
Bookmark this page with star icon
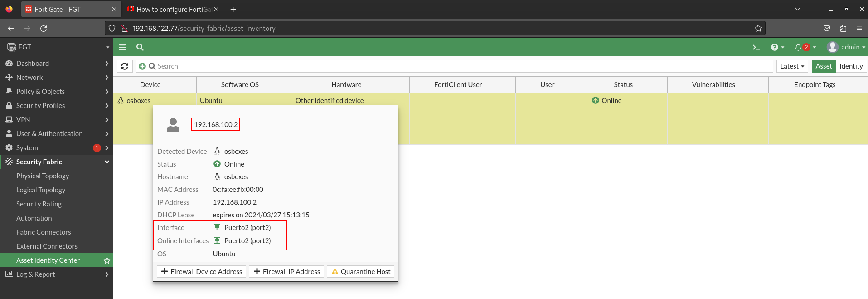point(758,29)
